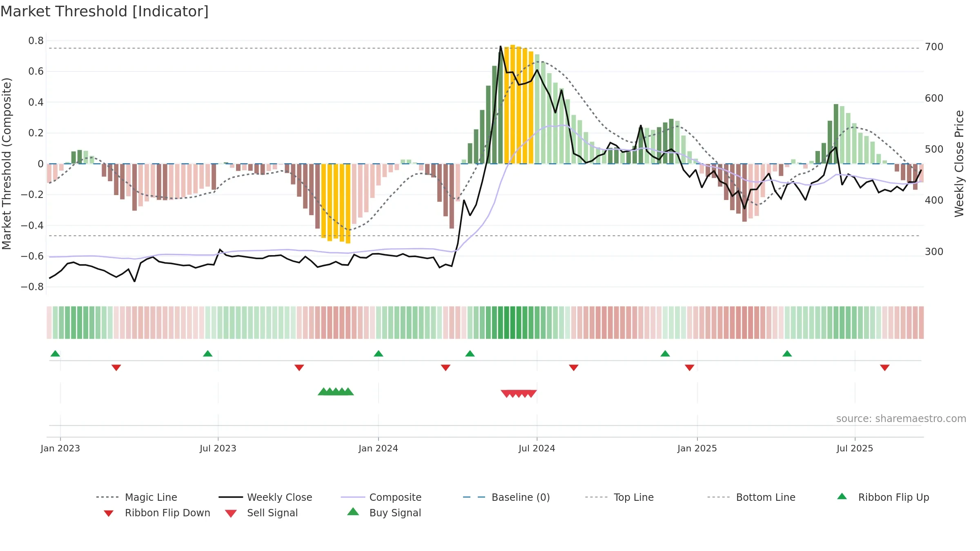980x551 pixels.
Task: Click the last Ribbon Flip Up marker before Jul 2025
Action: point(787,353)
